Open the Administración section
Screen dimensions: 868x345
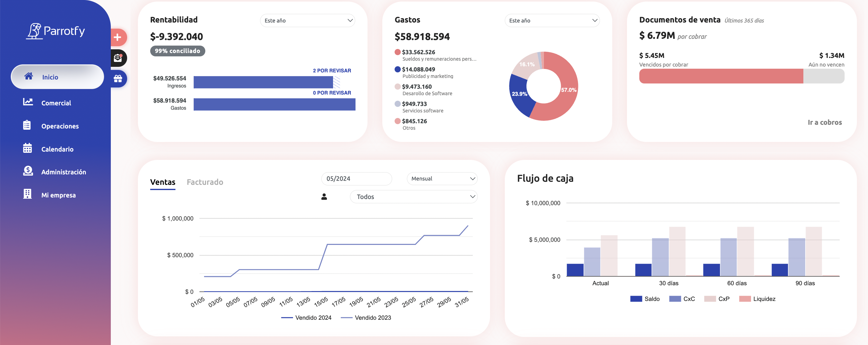click(64, 172)
